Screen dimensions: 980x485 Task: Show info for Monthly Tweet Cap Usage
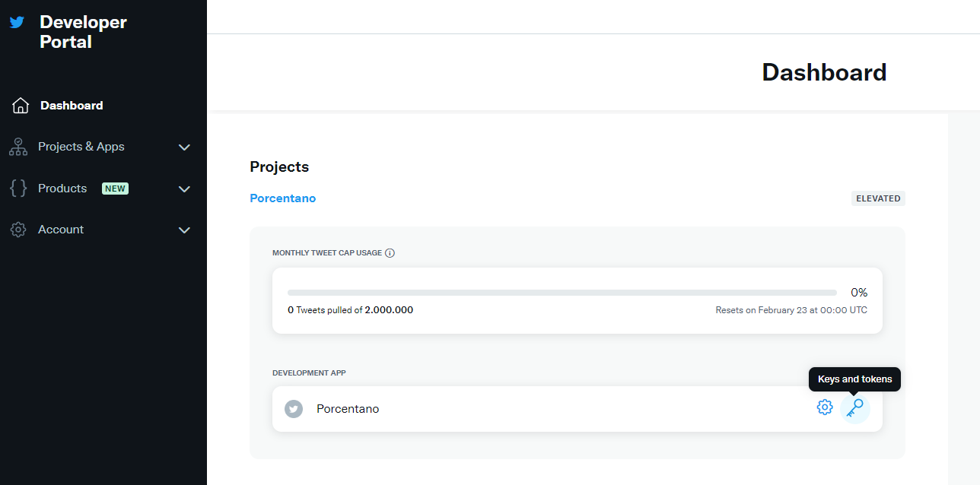point(390,253)
